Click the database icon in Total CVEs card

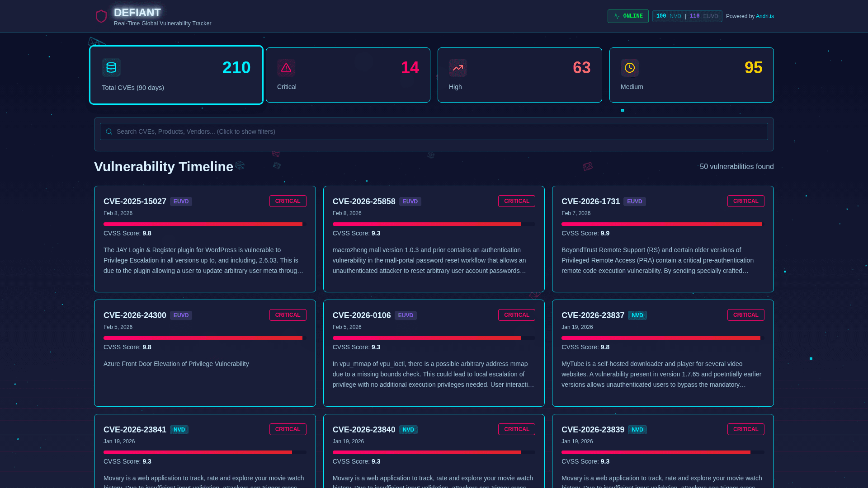pos(111,68)
